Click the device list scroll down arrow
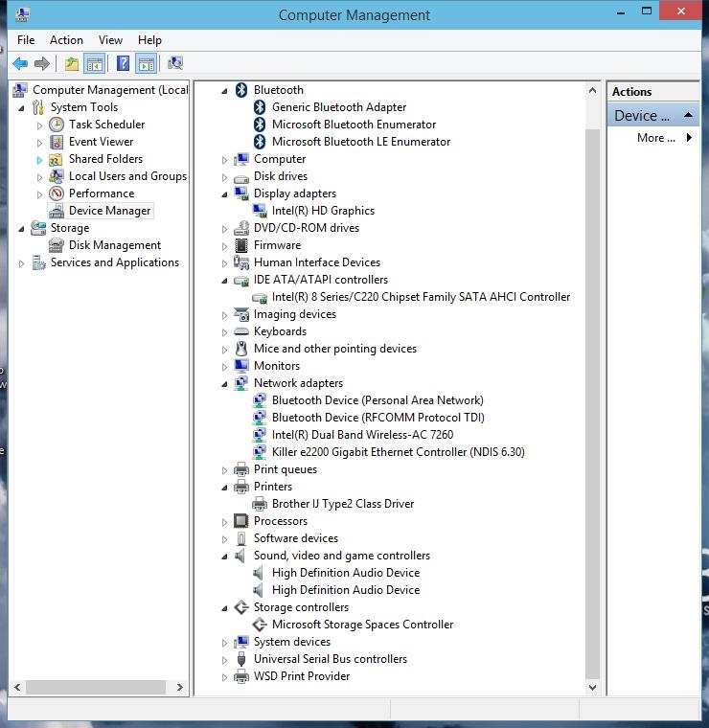The width and height of the screenshot is (709, 728). pos(592,687)
